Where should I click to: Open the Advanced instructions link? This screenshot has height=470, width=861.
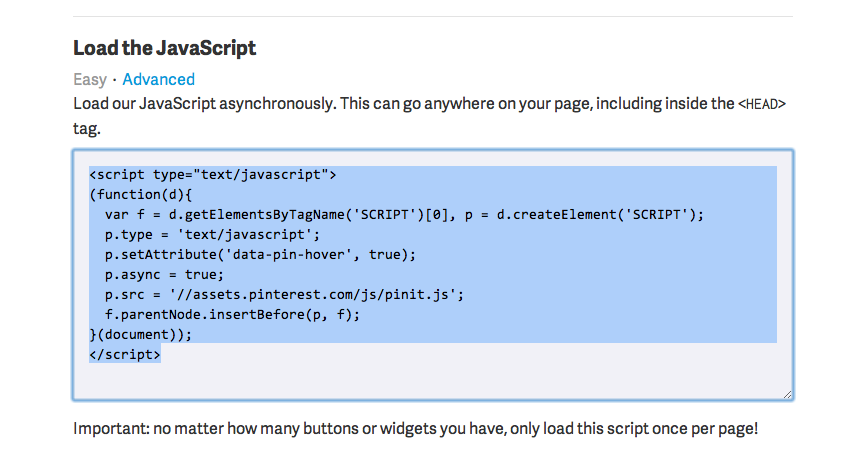tap(158, 79)
